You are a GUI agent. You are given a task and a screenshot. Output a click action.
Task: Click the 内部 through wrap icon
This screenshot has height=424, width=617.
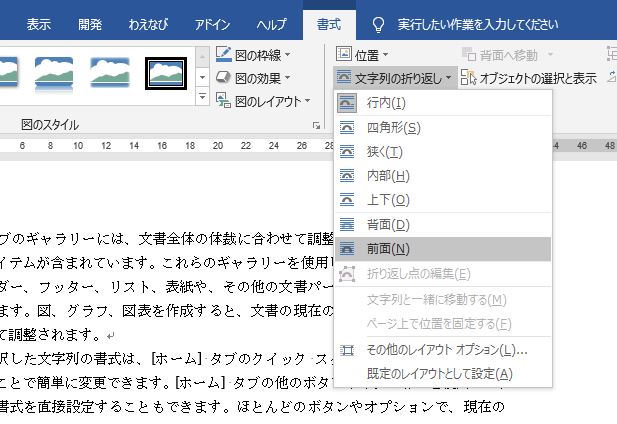pyautogui.click(x=347, y=176)
